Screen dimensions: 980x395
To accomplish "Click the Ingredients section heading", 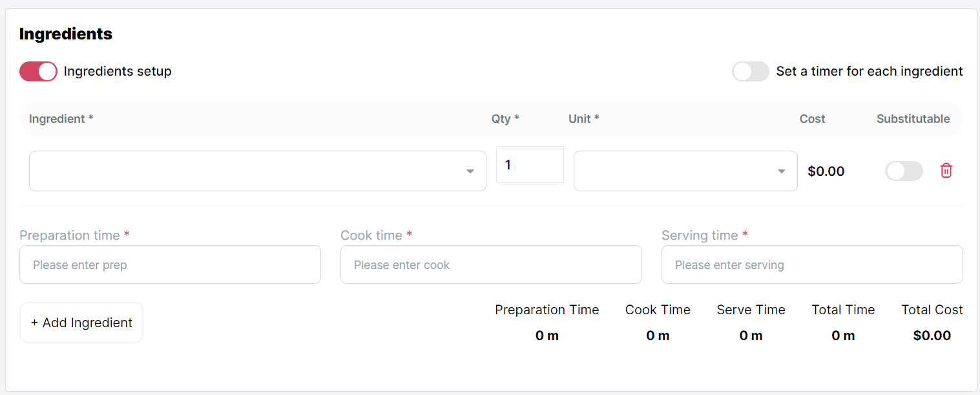I will click(x=66, y=34).
